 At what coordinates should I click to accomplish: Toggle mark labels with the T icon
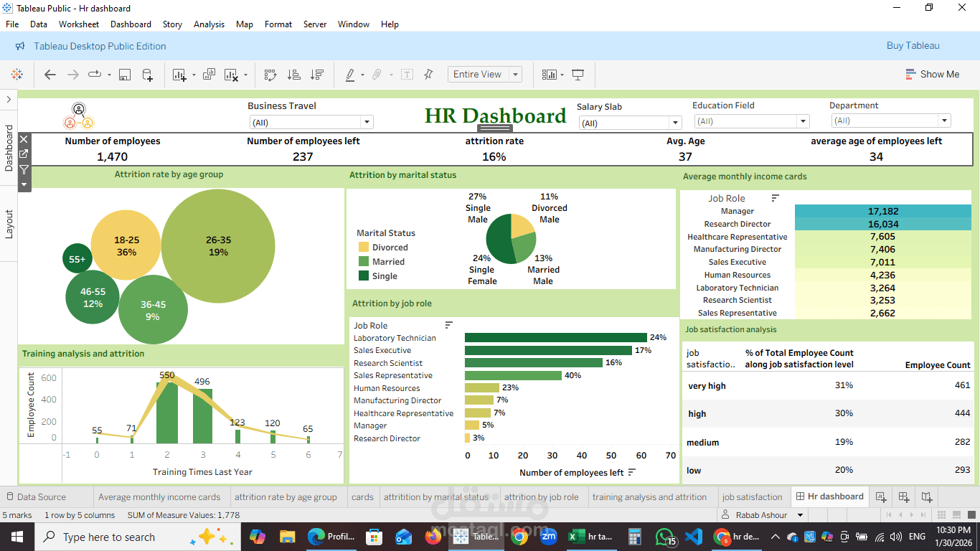tap(407, 75)
